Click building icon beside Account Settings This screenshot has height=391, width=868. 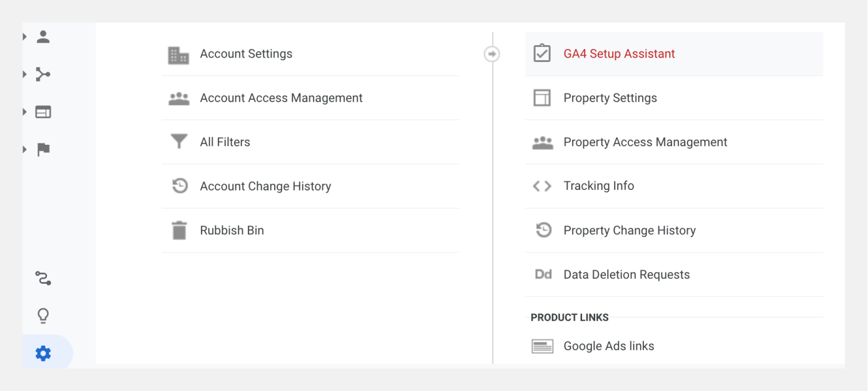(179, 55)
